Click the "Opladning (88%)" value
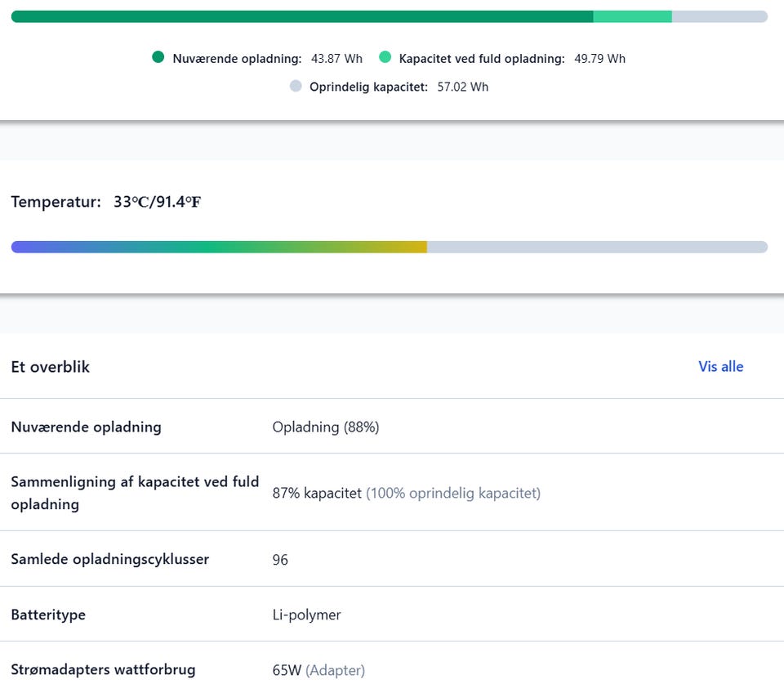 point(325,427)
